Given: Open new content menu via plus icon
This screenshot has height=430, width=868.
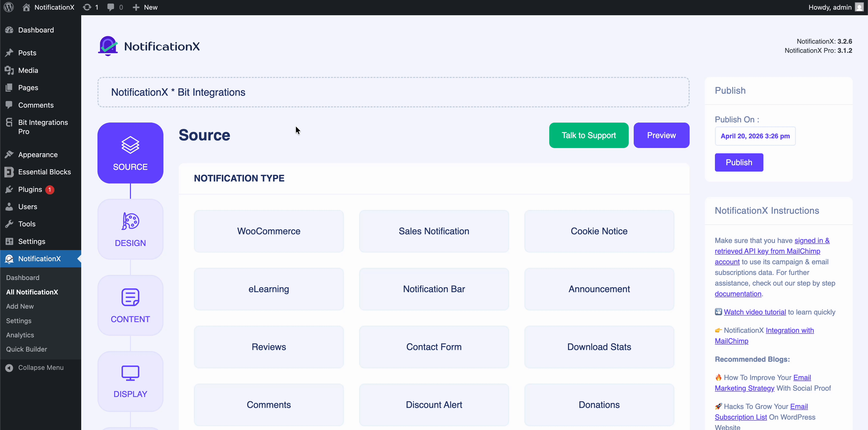Looking at the screenshot, I should coord(136,7).
